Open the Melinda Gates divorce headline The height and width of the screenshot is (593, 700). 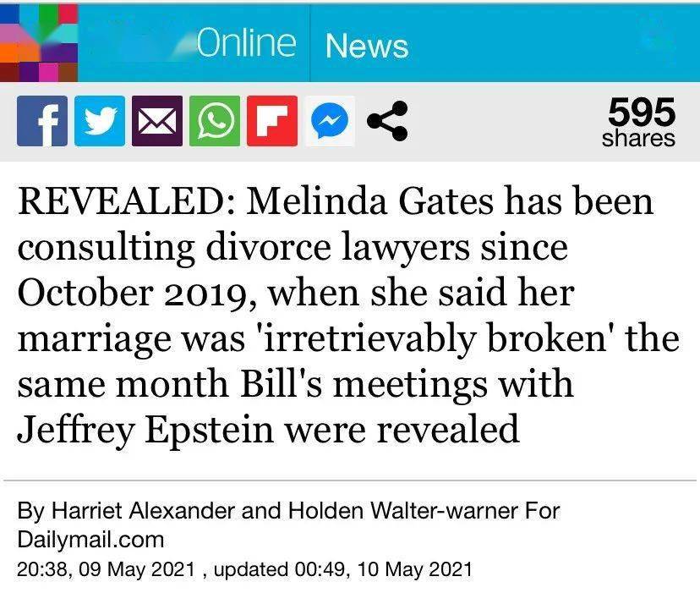[348, 315]
